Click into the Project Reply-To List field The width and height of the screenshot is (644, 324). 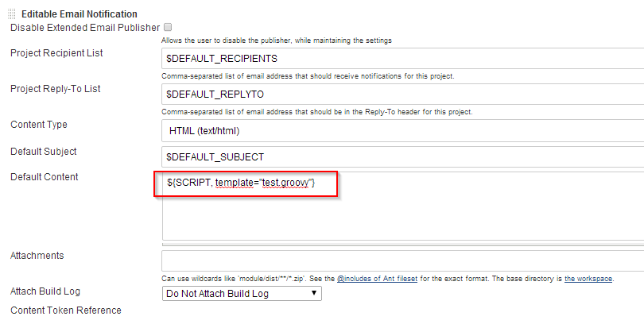coord(402,94)
